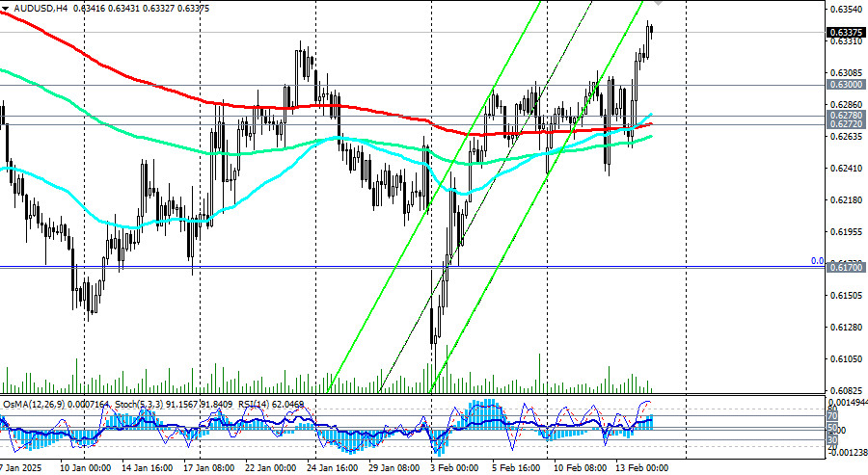Viewport: 868px width, 475px height.
Task: Click the 0.63540 price scale value
Action: coord(847,10)
